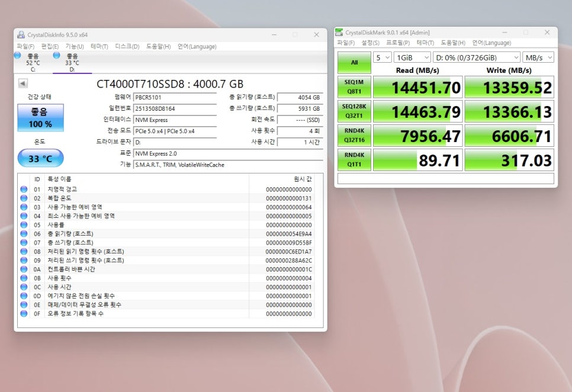Click raw value 0000000054E9A4
Screen dimensions: 572x392
click(x=288, y=234)
